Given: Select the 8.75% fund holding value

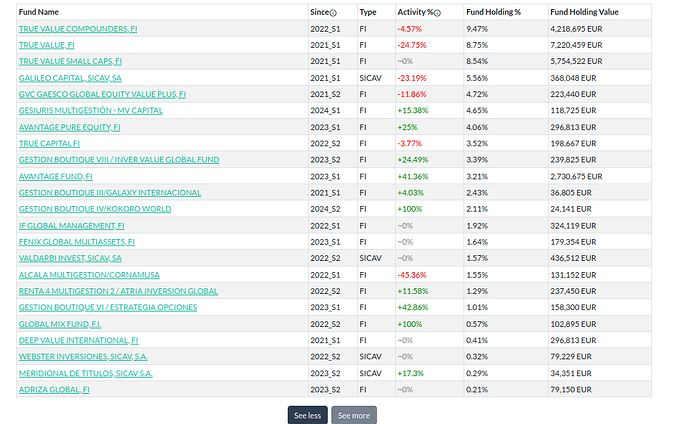Looking at the screenshot, I should pos(477,45).
